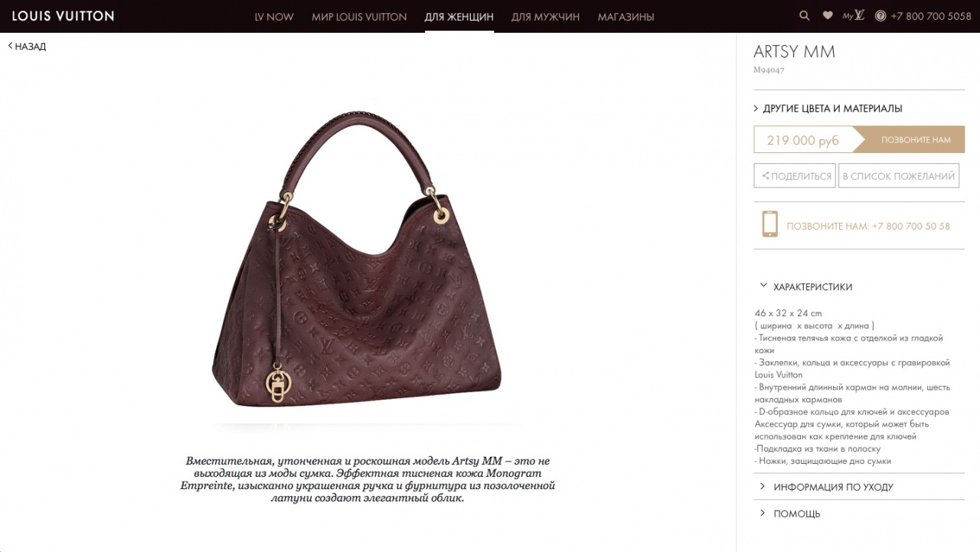Viewport: 980px width, 552px height.
Task: Open the wishlist heart icon in header
Action: coord(828,15)
